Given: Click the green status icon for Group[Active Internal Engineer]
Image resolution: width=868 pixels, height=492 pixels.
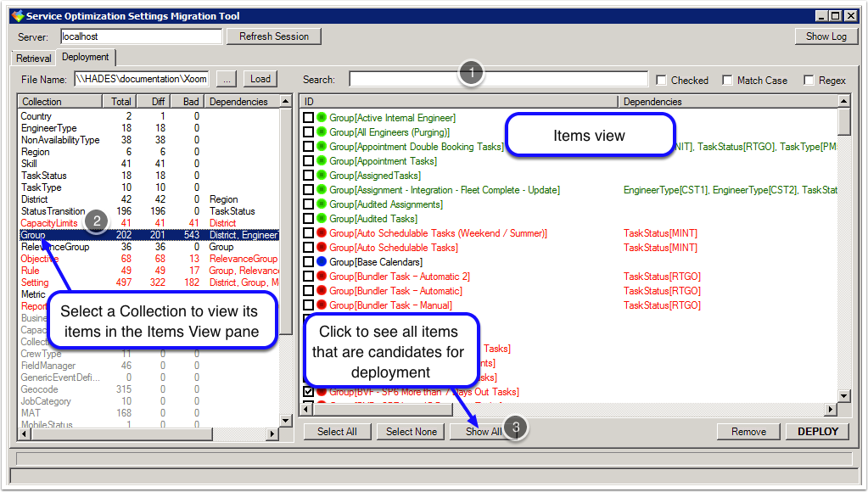Looking at the screenshot, I should pyautogui.click(x=322, y=118).
